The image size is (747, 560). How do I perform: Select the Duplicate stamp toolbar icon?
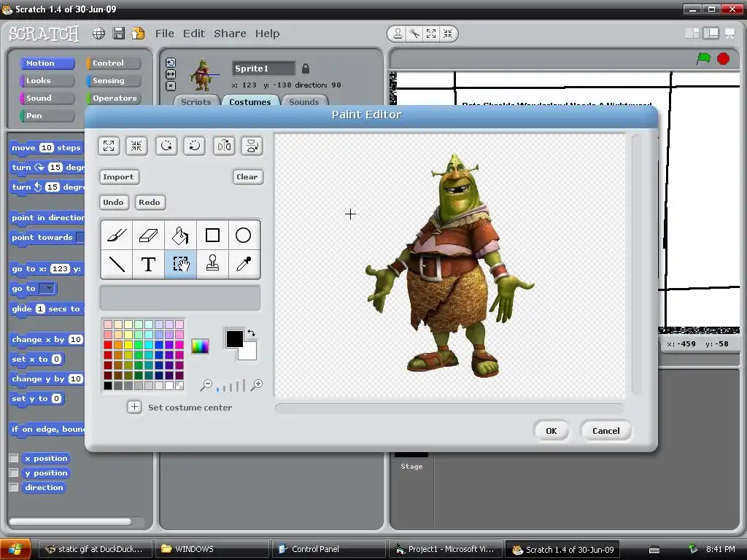coord(398,34)
